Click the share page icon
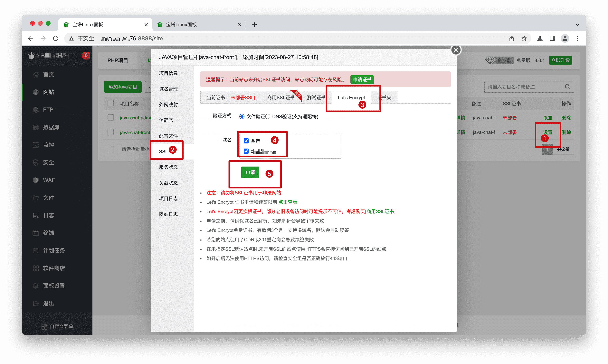Viewport: 608px width, 364px height. coord(512,39)
